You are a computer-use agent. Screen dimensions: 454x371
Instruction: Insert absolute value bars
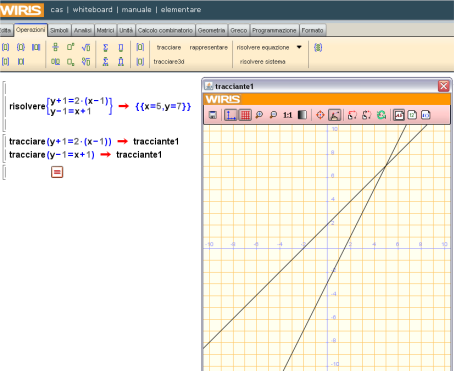pyautogui.click(x=21, y=62)
